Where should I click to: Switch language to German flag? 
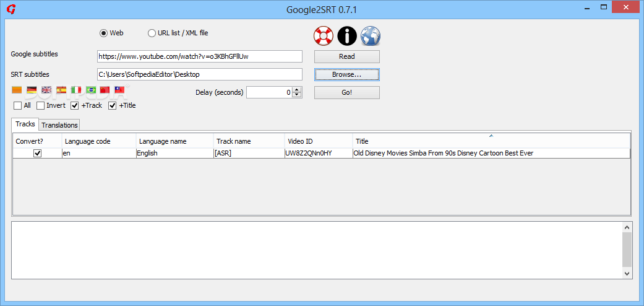[32, 90]
